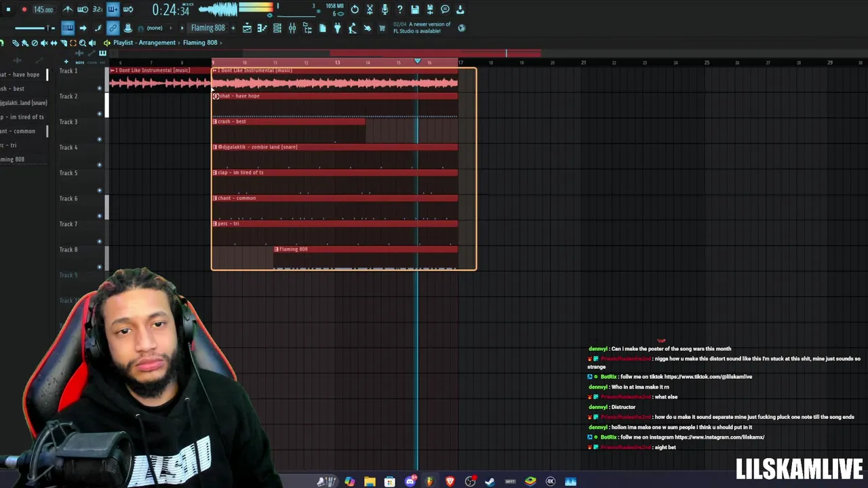Open help with the question mark icon

[x=399, y=9]
